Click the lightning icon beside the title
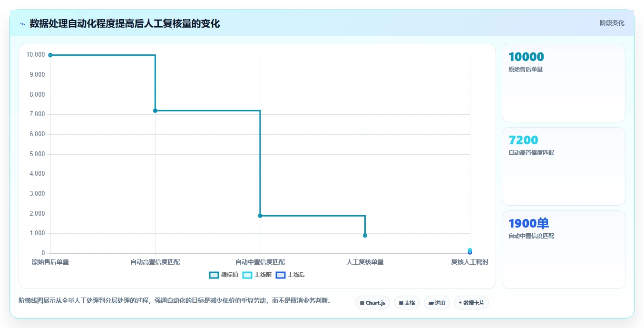 tap(22, 24)
